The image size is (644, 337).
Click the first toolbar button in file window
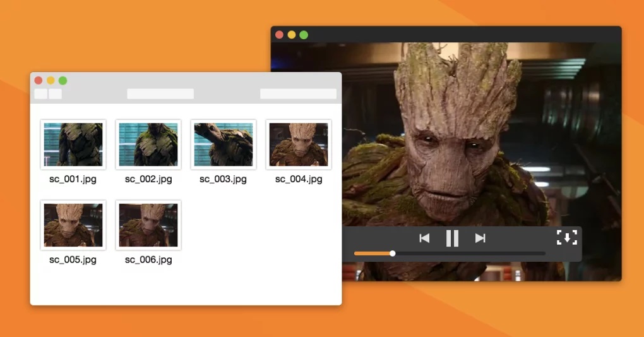click(40, 94)
